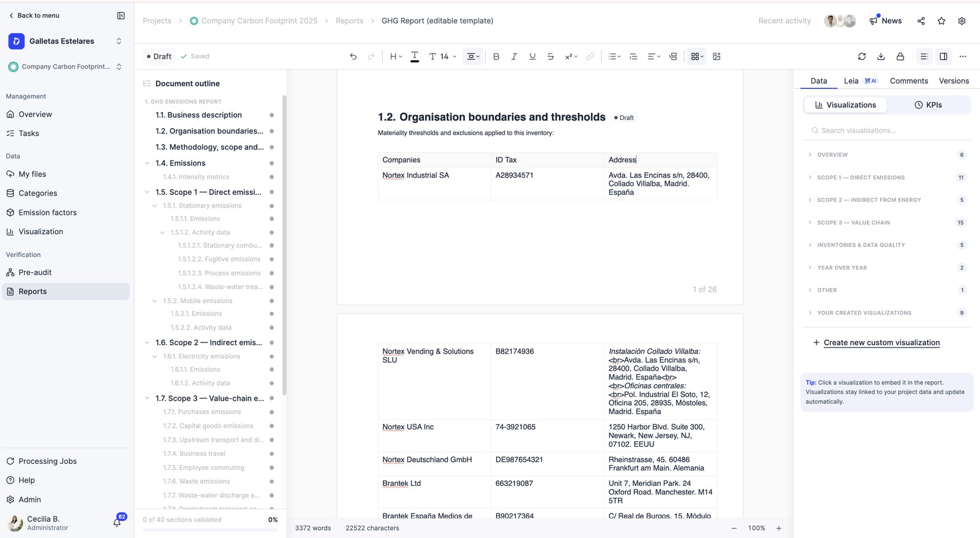Collapse the left sidebar
Viewport: 980px width, 538px height.
pos(121,15)
